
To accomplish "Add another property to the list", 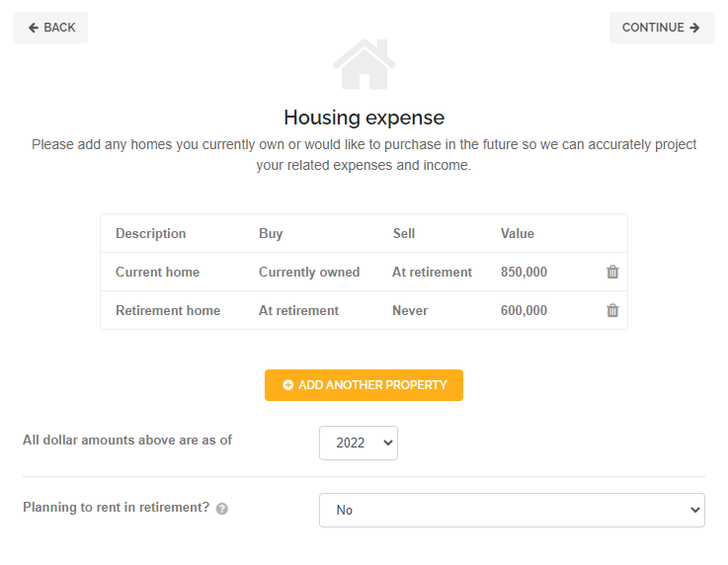I will pyautogui.click(x=364, y=385).
